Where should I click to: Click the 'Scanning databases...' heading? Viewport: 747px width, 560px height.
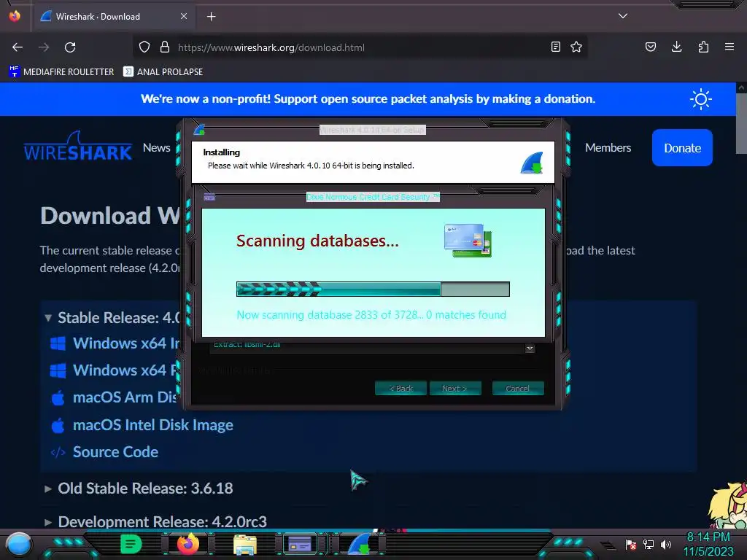coord(317,241)
